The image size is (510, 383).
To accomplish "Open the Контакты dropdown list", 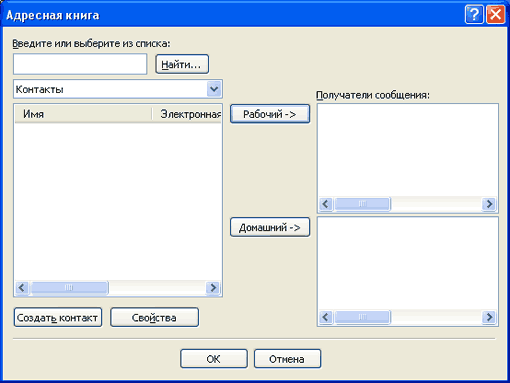I will (x=214, y=89).
